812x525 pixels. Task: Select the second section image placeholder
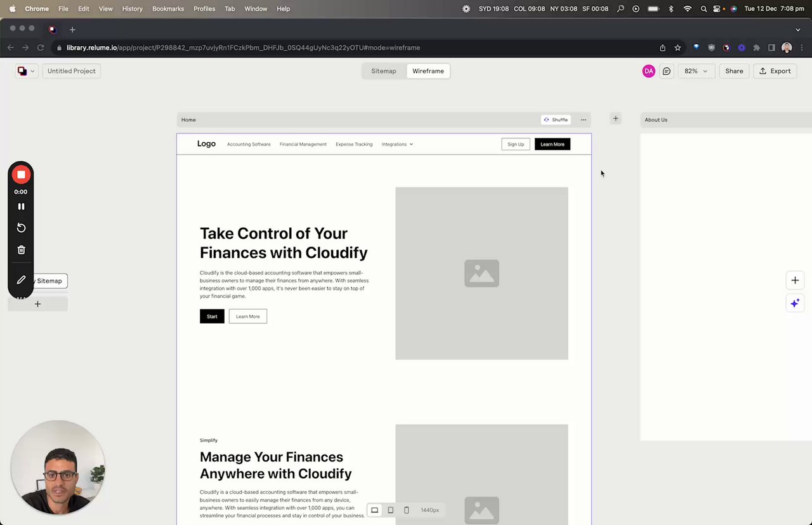pyautogui.click(x=481, y=474)
